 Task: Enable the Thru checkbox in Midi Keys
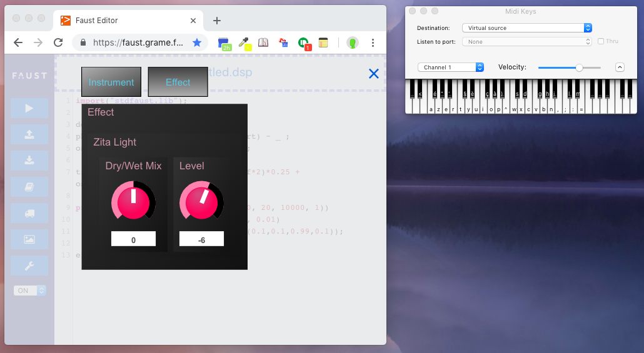[x=601, y=41]
